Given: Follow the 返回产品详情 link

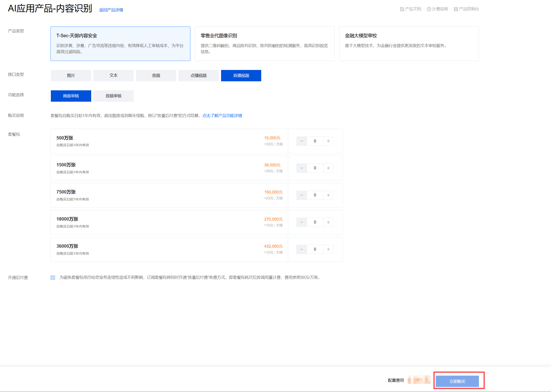Looking at the screenshot, I should point(111,10).
